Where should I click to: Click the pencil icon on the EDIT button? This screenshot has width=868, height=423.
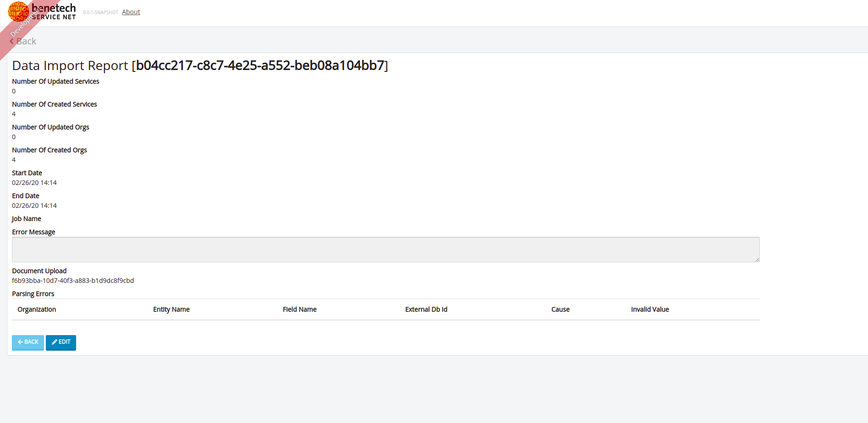point(55,342)
